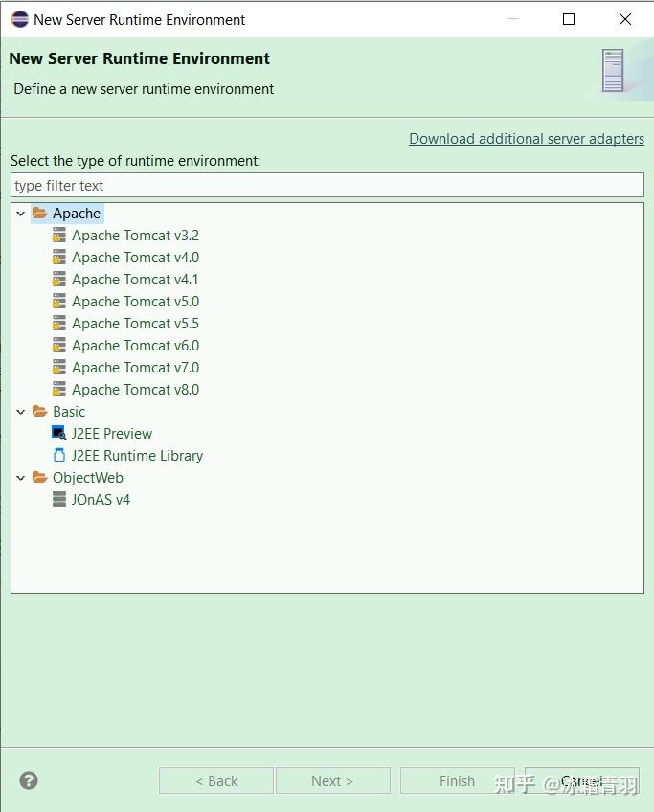
Task: Collapse the Apache tree node
Action: [x=21, y=214]
